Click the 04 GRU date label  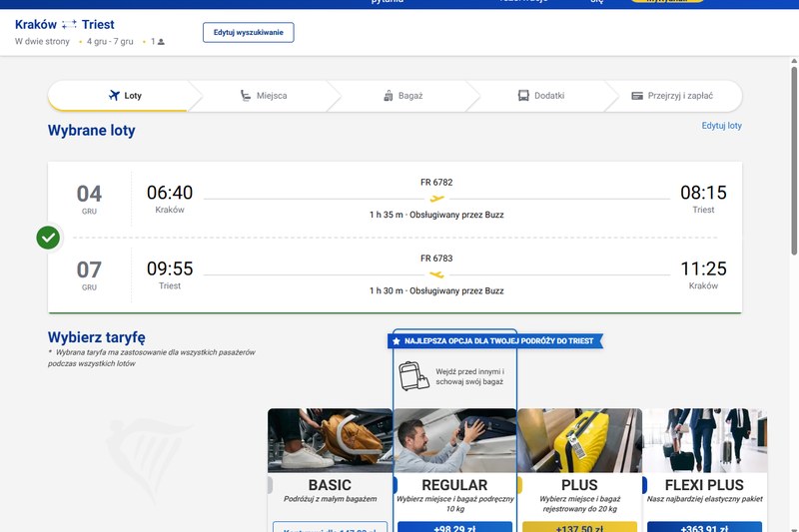(x=89, y=199)
